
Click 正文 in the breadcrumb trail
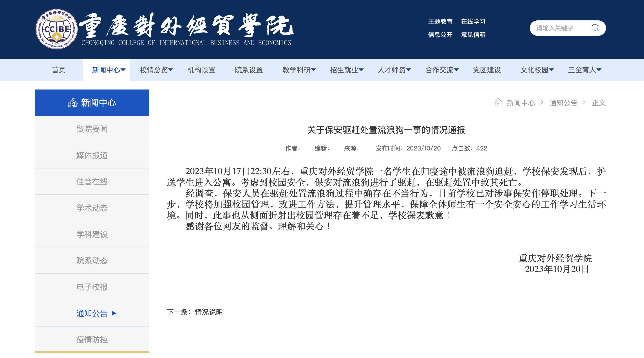pyautogui.click(x=599, y=103)
